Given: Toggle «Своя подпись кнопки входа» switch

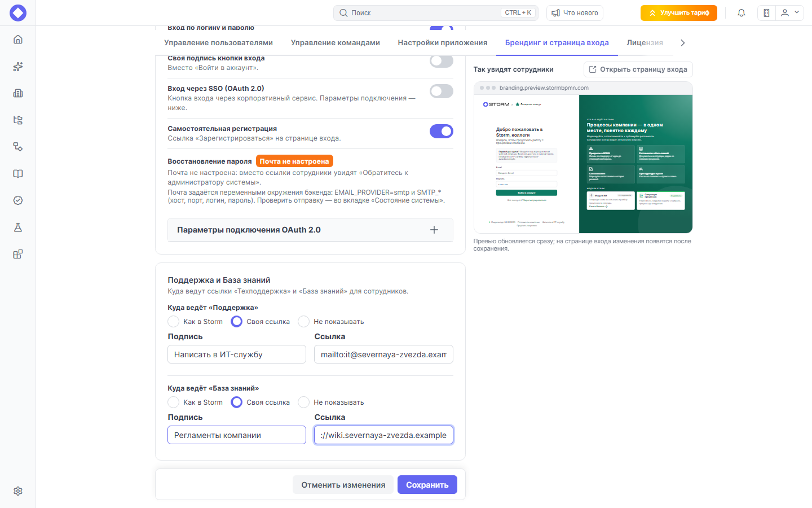Looking at the screenshot, I should [x=442, y=61].
